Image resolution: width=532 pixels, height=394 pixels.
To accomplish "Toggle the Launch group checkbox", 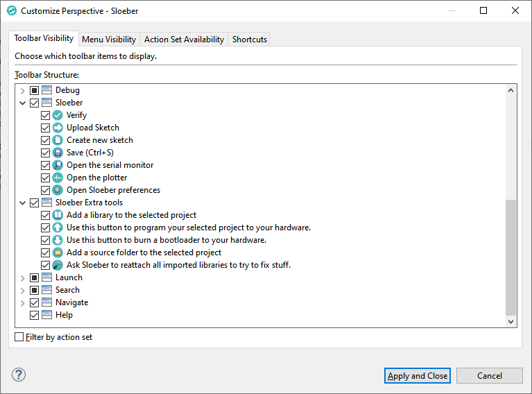I will click(x=34, y=277).
